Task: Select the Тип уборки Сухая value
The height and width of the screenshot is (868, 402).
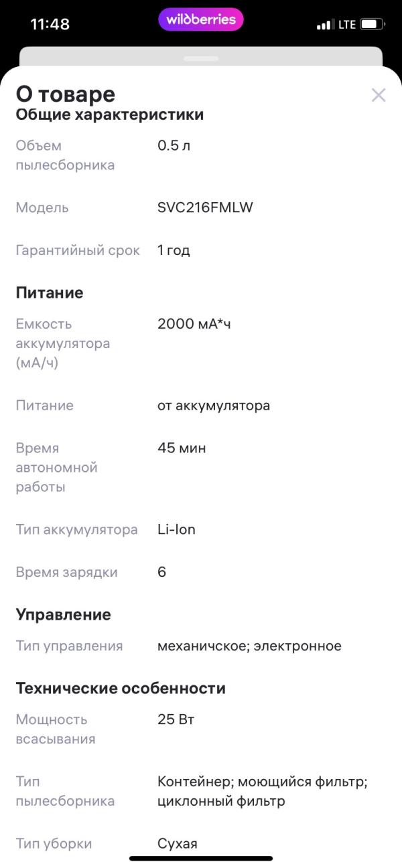Action: pos(178,844)
